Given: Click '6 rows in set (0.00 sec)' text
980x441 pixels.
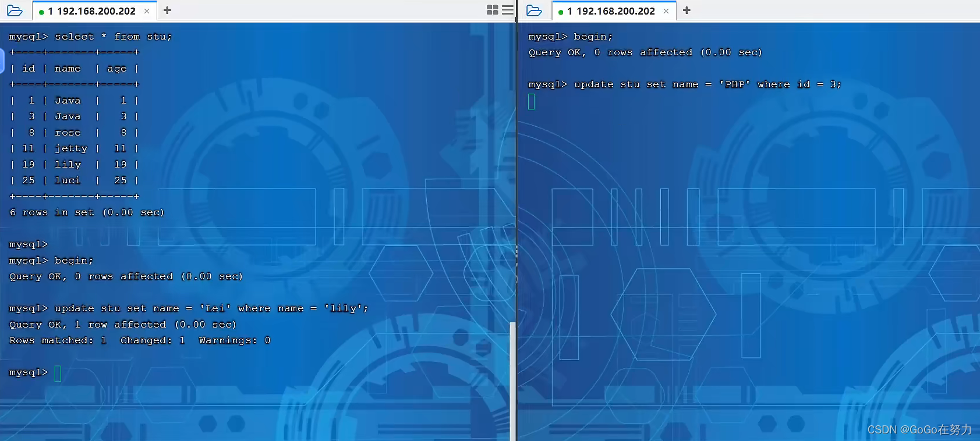Looking at the screenshot, I should [87, 212].
